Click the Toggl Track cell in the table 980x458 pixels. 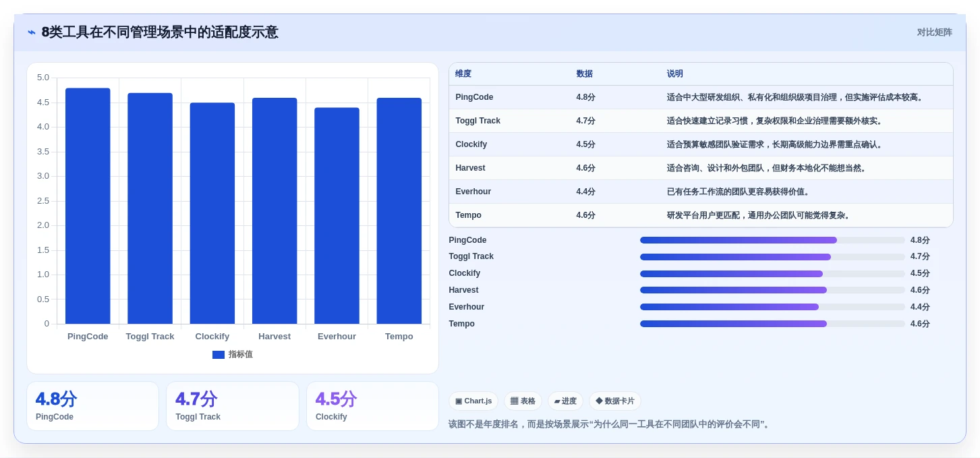tap(478, 121)
